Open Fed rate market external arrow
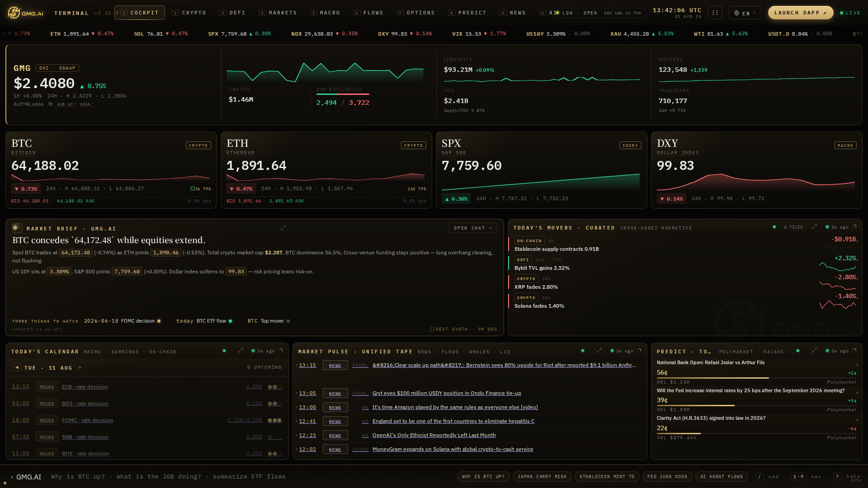The image size is (868, 488). 856,393
